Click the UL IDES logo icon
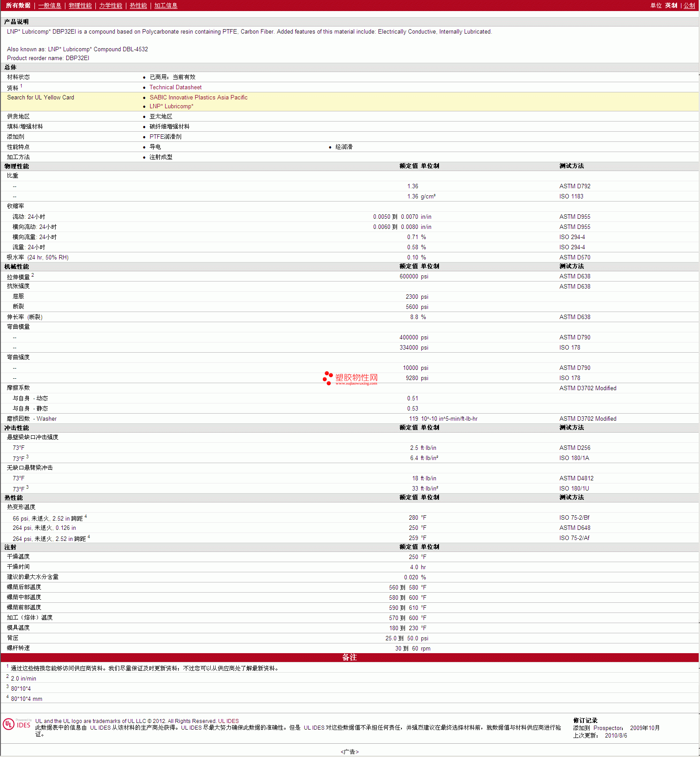Screen dimensions: 700x757 tap(17, 724)
